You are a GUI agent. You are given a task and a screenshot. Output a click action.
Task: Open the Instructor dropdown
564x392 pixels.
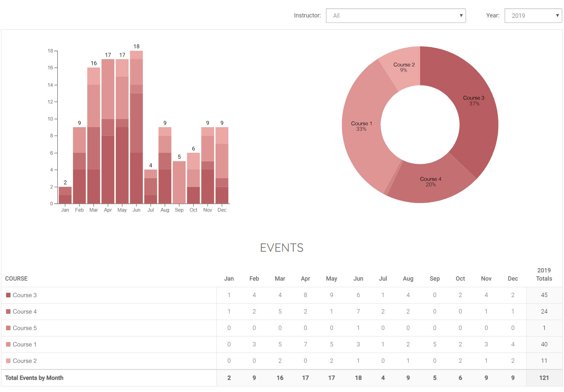[x=395, y=16]
